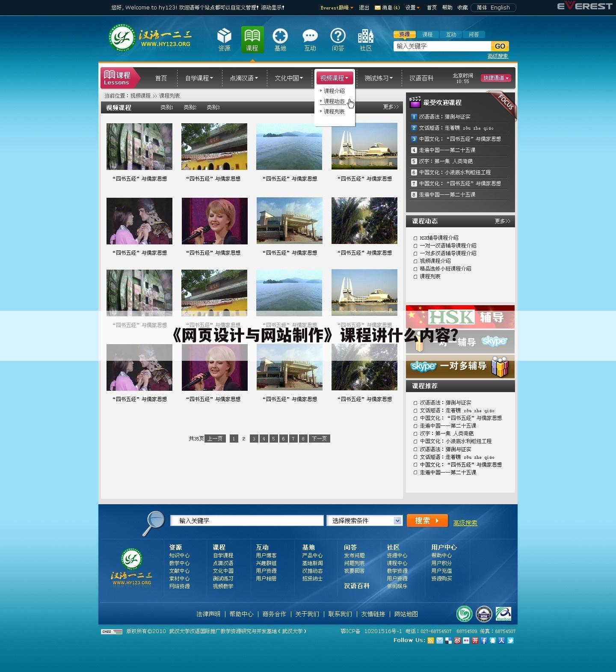Image resolution: width=616 pixels, height=672 pixels.
Task: Switch the header search scope to 互动
Action: click(451, 35)
